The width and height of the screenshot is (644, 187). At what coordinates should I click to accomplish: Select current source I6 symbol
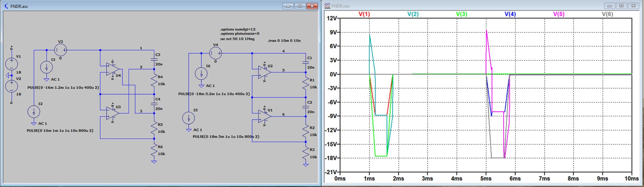[201, 73]
